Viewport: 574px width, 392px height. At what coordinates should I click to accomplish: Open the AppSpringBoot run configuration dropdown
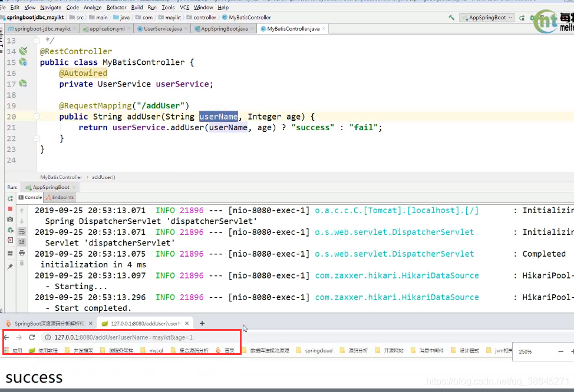[x=487, y=18]
